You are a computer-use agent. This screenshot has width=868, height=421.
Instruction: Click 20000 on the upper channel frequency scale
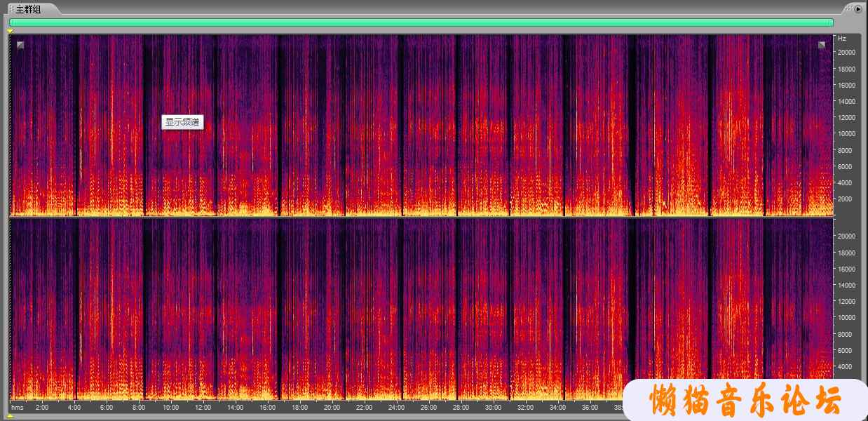coord(847,53)
